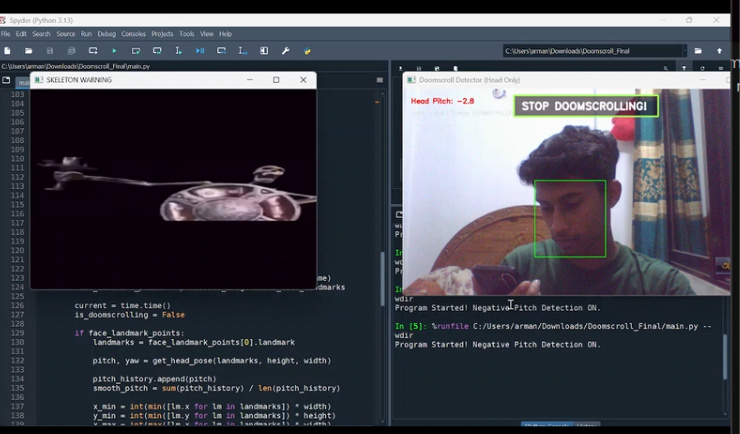Open Preferences via the wrench icon

coord(286,51)
